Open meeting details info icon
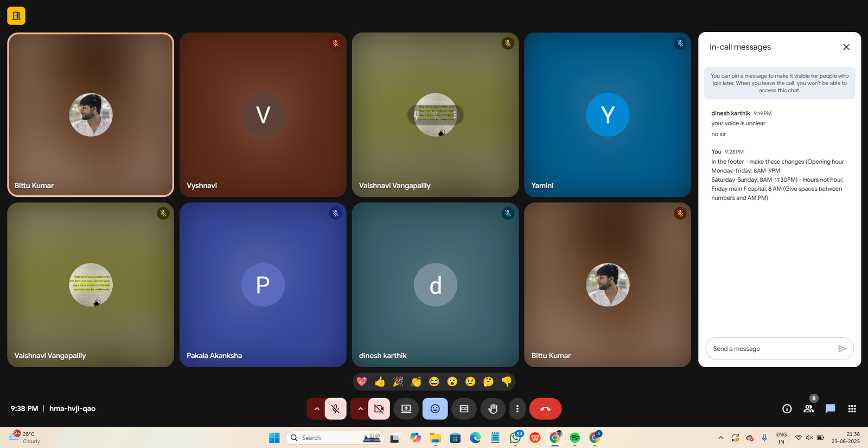This screenshot has width=868, height=448. point(787,409)
